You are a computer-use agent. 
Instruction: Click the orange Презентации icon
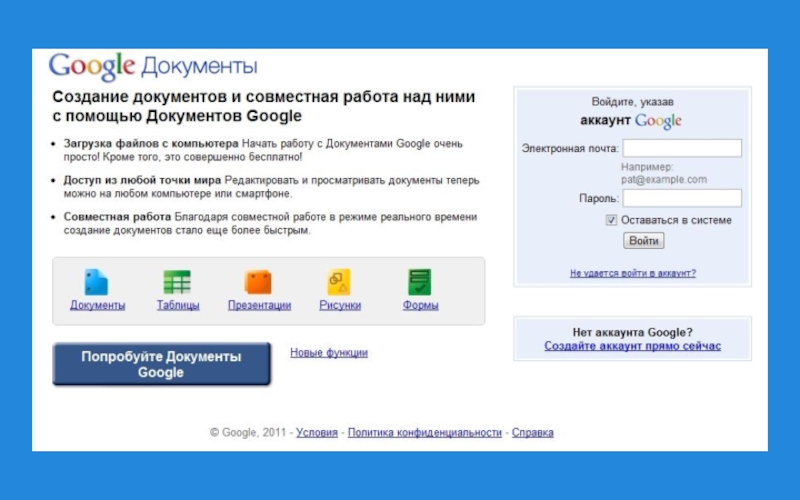[x=258, y=282]
